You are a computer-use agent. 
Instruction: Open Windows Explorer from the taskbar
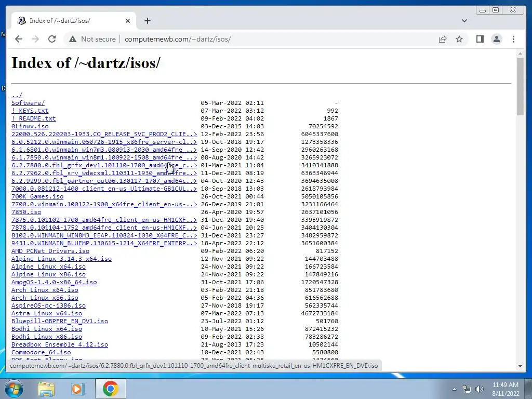46,389
